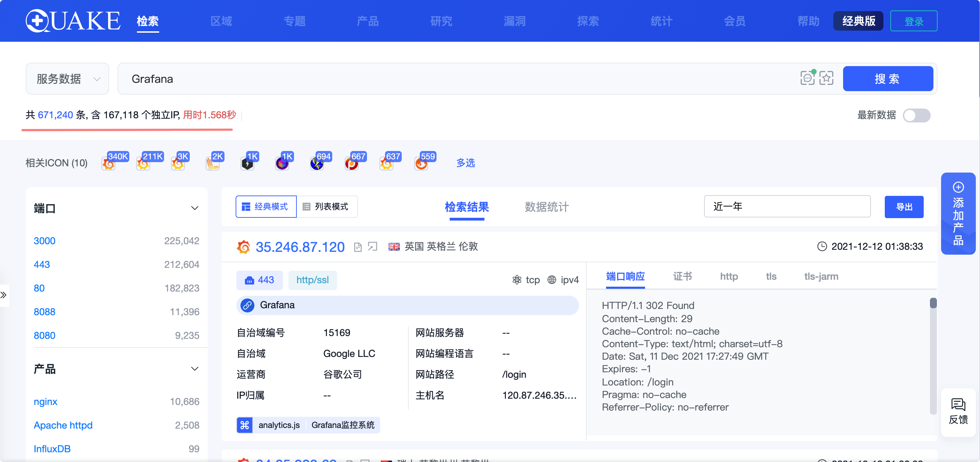
Task: Switch to 列表模式 view
Action: tap(327, 206)
